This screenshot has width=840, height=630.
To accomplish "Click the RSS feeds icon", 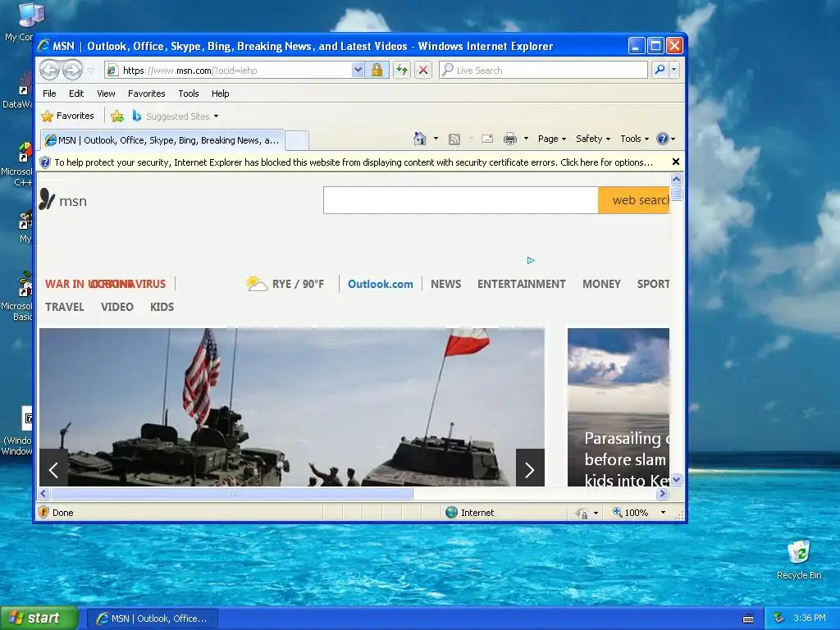I will (x=454, y=139).
